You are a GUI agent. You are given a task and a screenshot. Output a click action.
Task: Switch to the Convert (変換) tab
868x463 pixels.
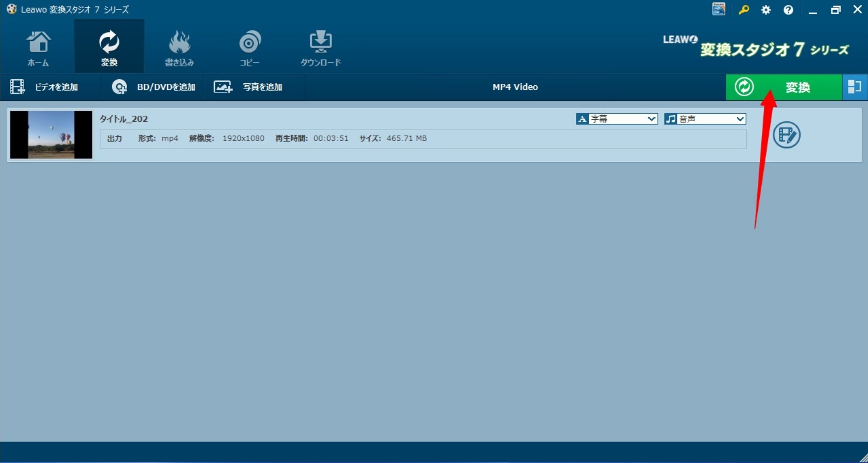point(109,48)
